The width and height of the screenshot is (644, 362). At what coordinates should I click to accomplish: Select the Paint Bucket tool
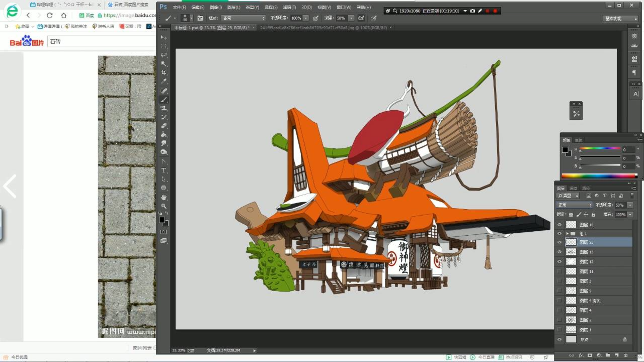[x=164, y=134]
